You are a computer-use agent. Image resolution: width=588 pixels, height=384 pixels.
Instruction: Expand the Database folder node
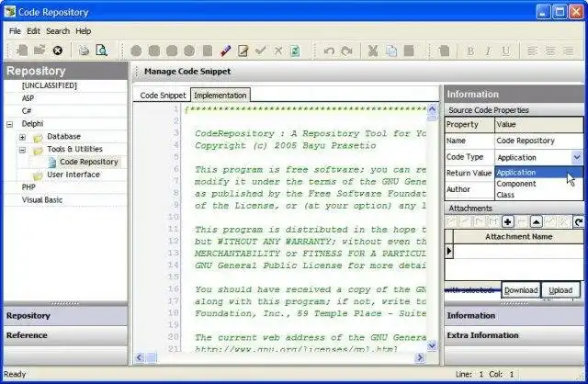point(22,137)
